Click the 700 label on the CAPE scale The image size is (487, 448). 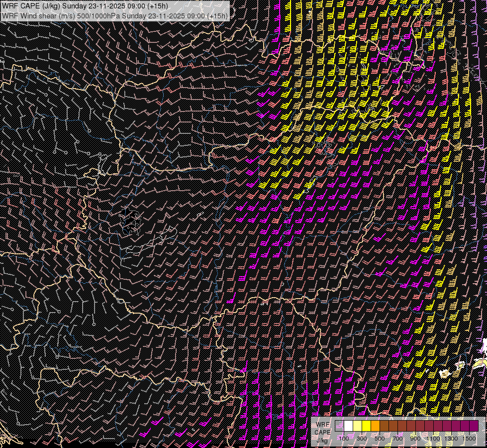(x=397, y=439)
